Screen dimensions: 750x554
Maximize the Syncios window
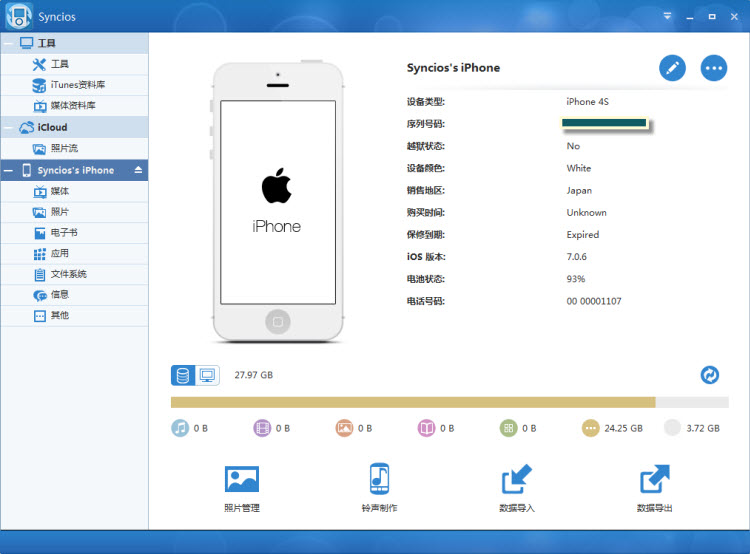click(x=712, y=16)
